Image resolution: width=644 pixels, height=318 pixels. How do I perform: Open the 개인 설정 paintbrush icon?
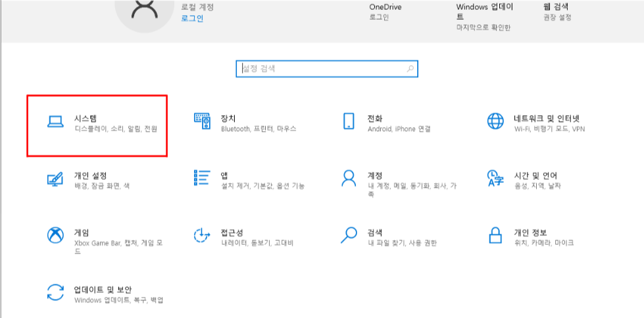(x=55, y=178)
